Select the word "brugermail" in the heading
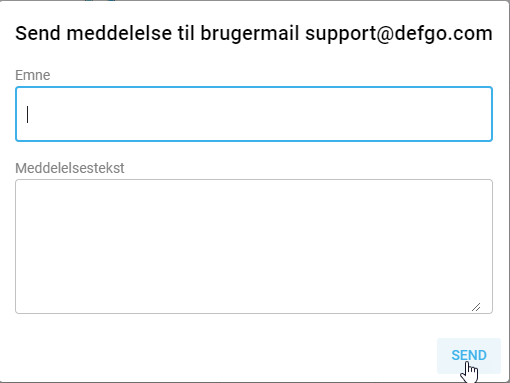The image size is (510, 383). tap(249, 34)
